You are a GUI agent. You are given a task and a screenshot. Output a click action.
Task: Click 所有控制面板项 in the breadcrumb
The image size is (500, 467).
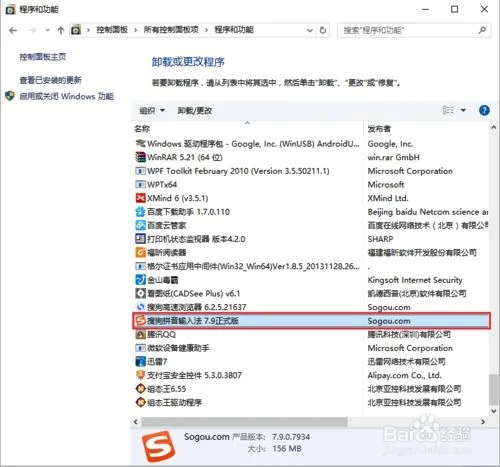(171, 30)
